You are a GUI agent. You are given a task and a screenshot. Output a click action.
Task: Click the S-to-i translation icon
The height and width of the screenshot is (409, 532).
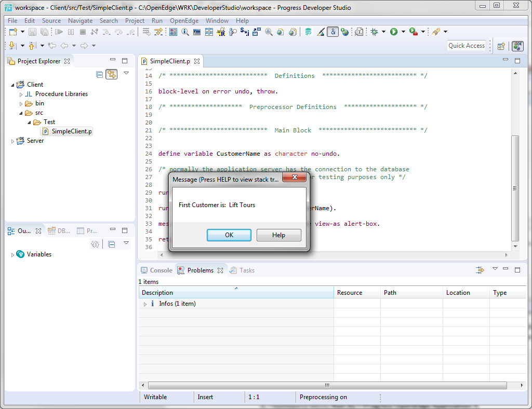click(x=245, y=32)
